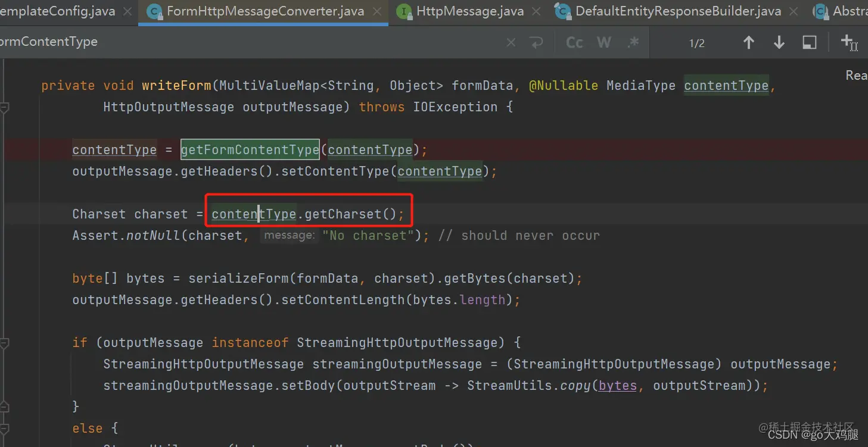The width and height of the screenshot is (868, 447).
Task: Close the DefaultEntityResponseBuilder.java tab
Action: tap(794, 11)
